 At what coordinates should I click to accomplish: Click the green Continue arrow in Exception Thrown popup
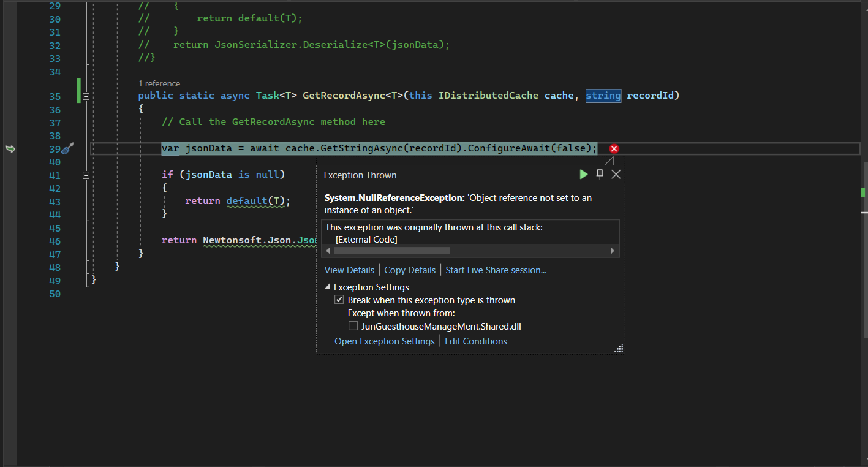point(584,175)
